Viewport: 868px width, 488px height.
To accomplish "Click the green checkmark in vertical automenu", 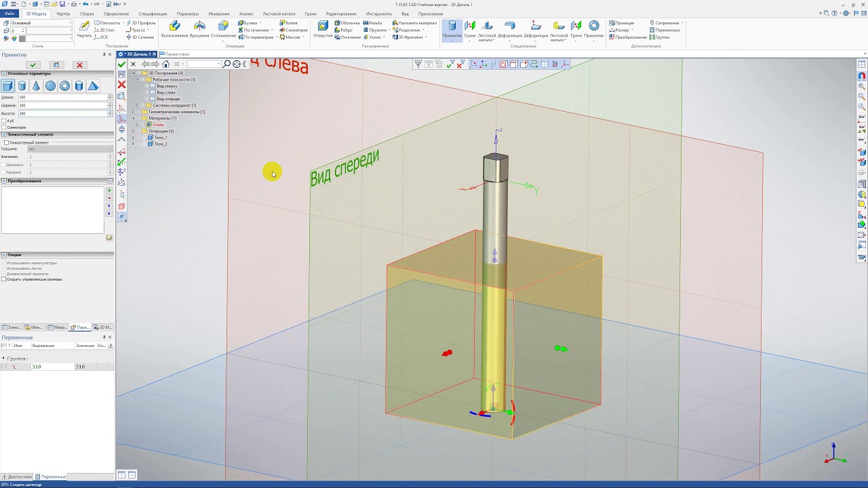I will click(121, 64).
